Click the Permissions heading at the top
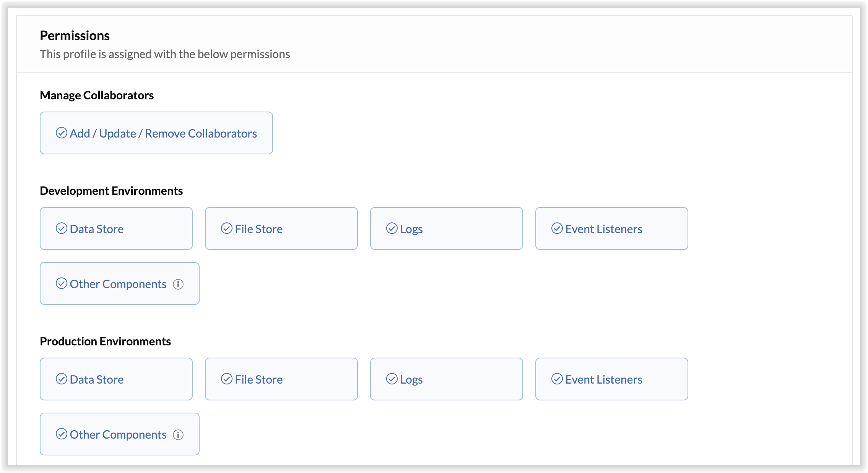This screenshot has width=868, height=473. [75, 36]
